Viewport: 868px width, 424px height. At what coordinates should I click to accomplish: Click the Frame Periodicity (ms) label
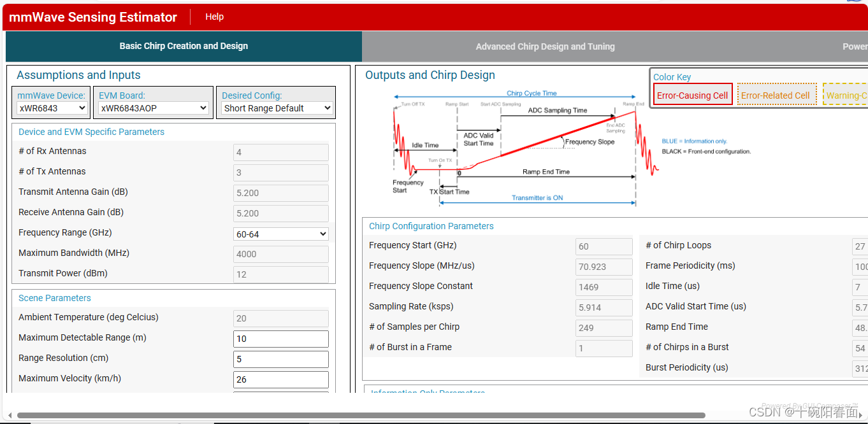pos(690,265)
